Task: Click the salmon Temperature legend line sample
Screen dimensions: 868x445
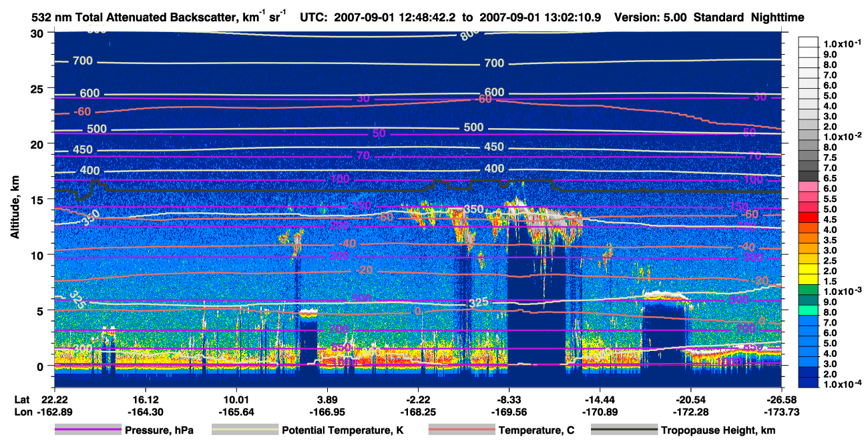Action: pos(462,430)
